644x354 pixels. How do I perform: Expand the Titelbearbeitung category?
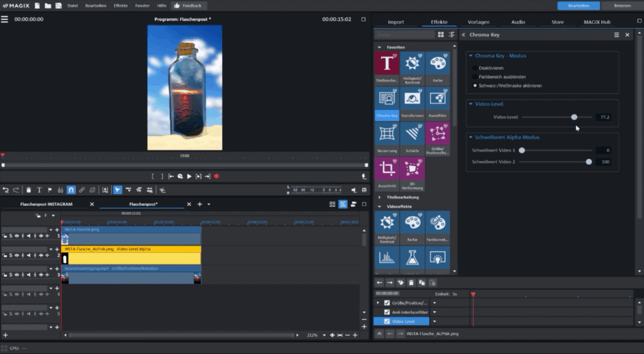(x=379, y=197)
